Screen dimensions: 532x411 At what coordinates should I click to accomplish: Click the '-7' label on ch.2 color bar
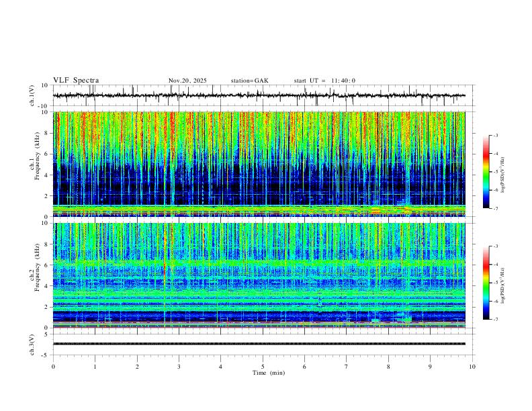[496, 320]
